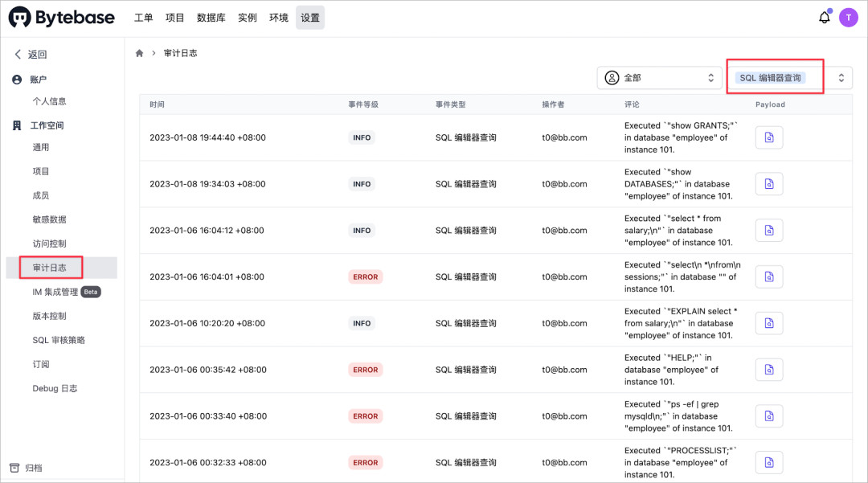Open payload for EXPLAIN select entry
The image size is (868, 483).
[x=769, y=323]
